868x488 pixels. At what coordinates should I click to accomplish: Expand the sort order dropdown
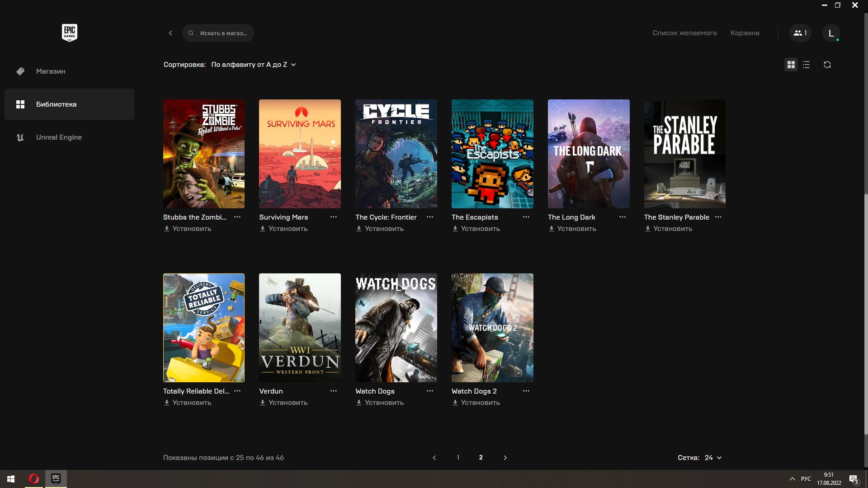(x=254, y=65)
